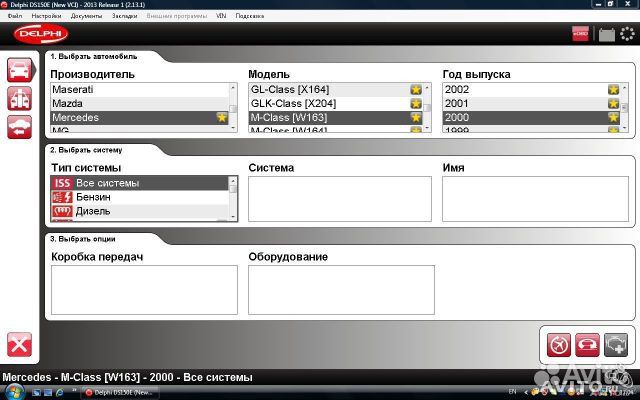Toggle favorite star for Mercedes
640x400 pixels.
point(222,118)
